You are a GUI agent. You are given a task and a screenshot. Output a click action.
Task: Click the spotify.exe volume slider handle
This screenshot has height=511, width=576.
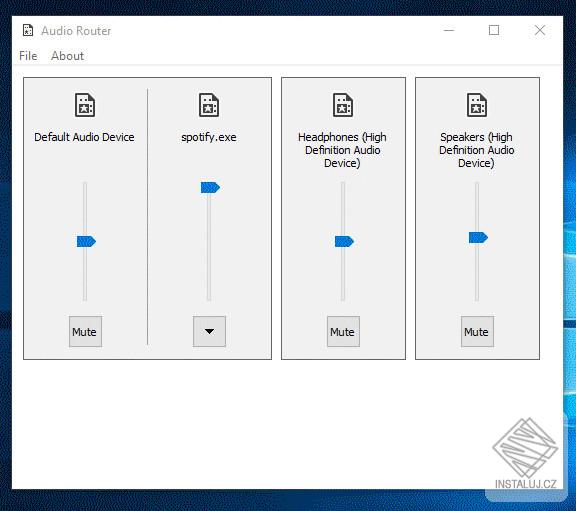[210, 188]
